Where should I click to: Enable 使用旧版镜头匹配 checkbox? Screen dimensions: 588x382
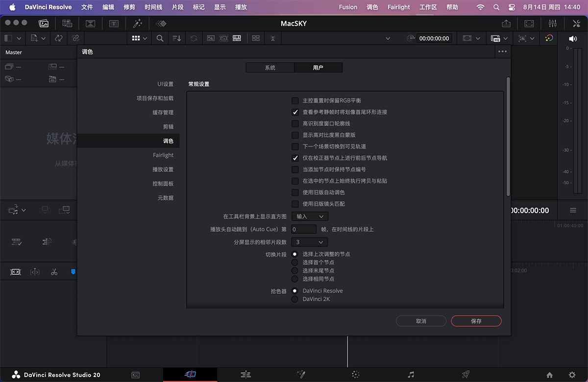(x=295, y=204)
